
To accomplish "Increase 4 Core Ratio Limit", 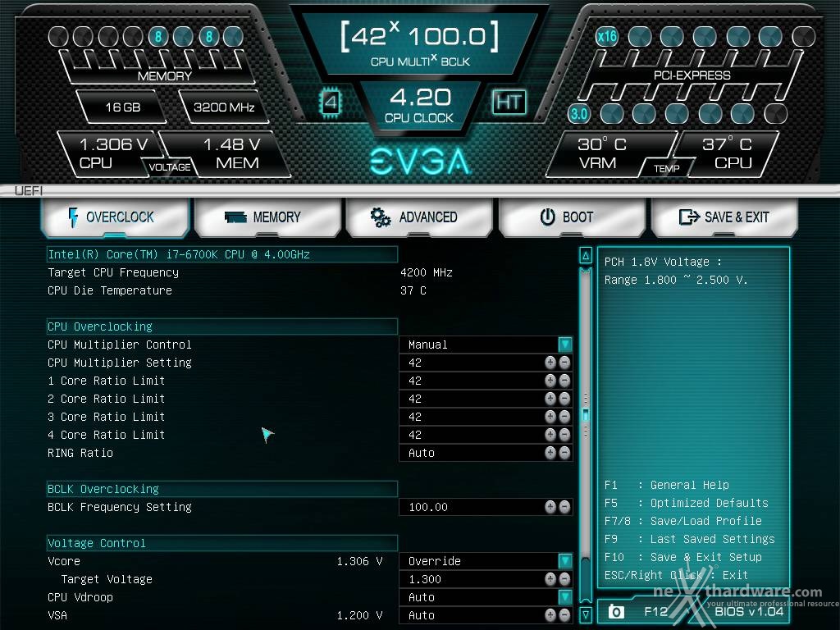I will coord(550,435).
